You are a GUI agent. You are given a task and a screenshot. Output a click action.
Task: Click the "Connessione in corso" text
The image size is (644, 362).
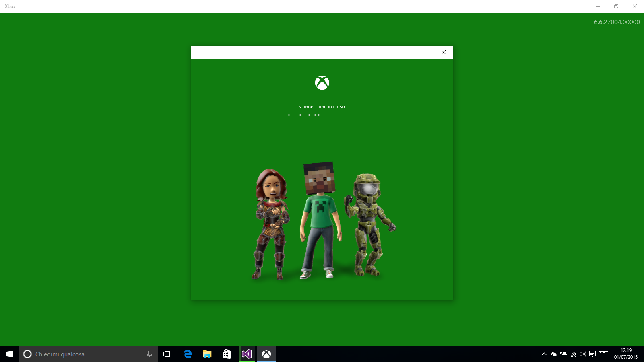click(x=322, y=107)
